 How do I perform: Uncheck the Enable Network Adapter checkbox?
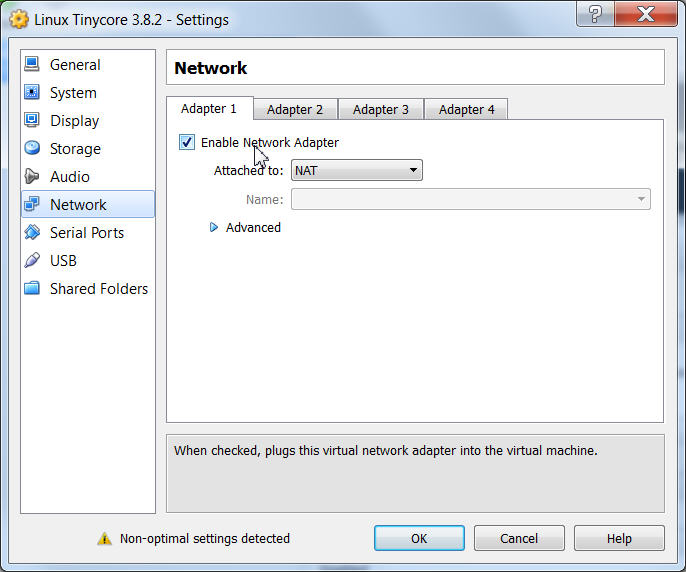(x=187, y=142)
